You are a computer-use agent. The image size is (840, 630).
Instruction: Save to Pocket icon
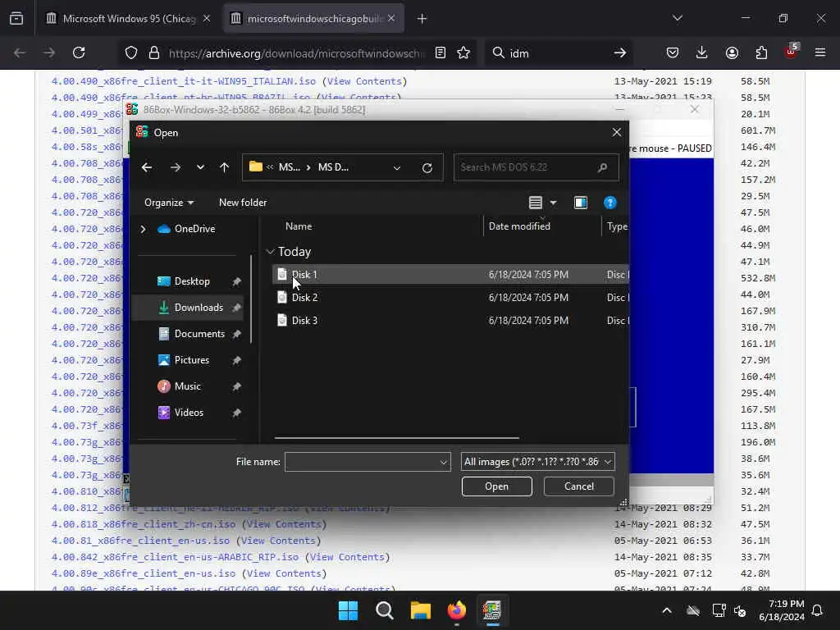point(673,52)
